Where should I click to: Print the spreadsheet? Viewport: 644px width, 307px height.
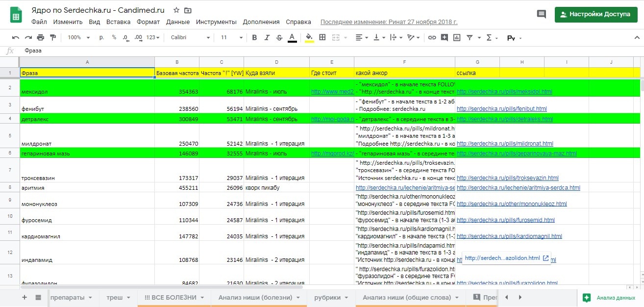[x=41, y=37]
